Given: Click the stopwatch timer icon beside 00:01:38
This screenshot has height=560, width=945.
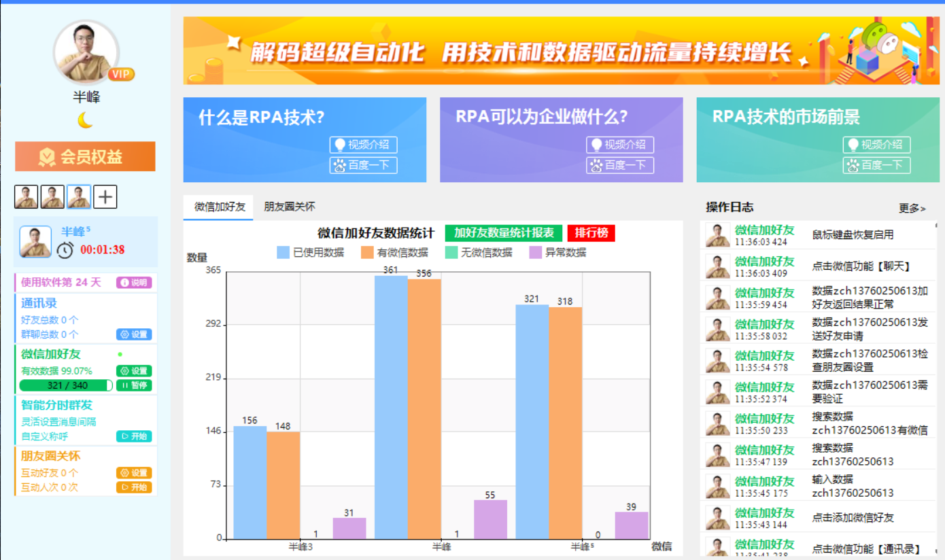Looking at the screenshot, I should pyautogui.click(x=65, y=250).
